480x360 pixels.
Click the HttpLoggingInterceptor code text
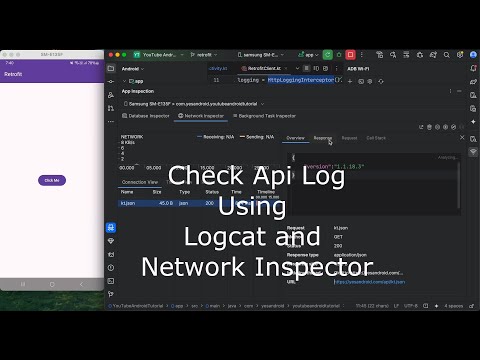pyautogui.click(x=301, y=80)
